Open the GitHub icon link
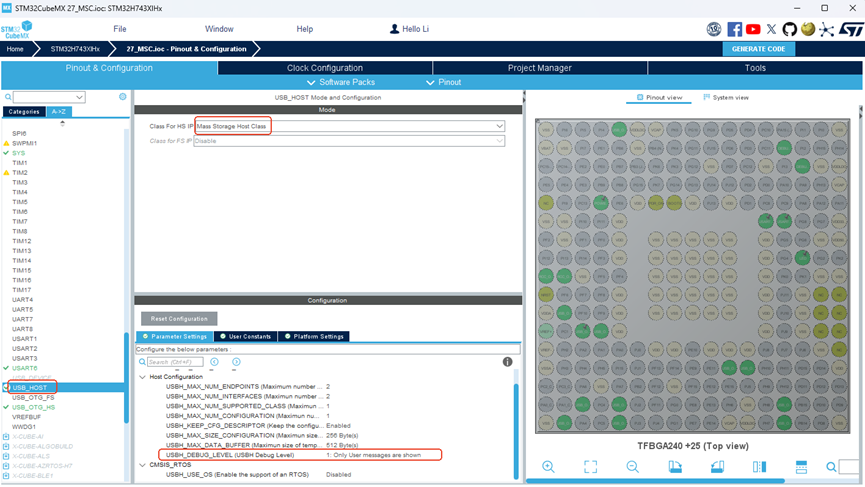Viewport: 865px width, 487px height. tap(789, 29)
